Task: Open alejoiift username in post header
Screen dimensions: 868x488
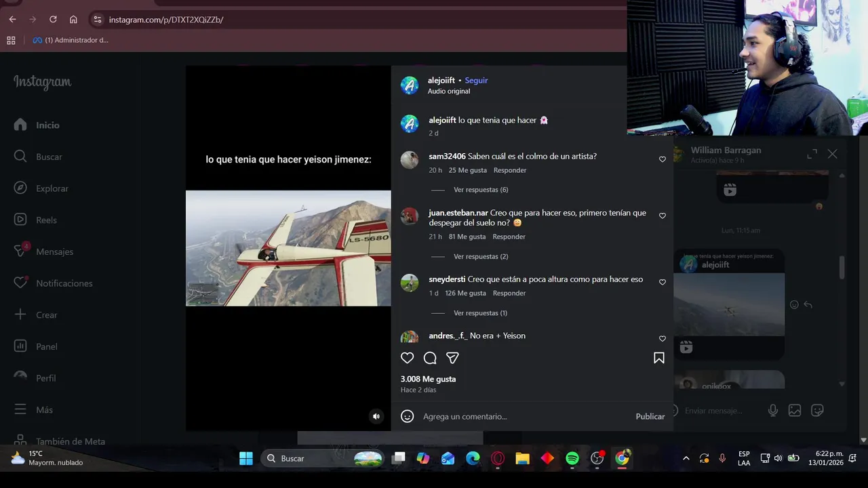Action: (441, 80)
